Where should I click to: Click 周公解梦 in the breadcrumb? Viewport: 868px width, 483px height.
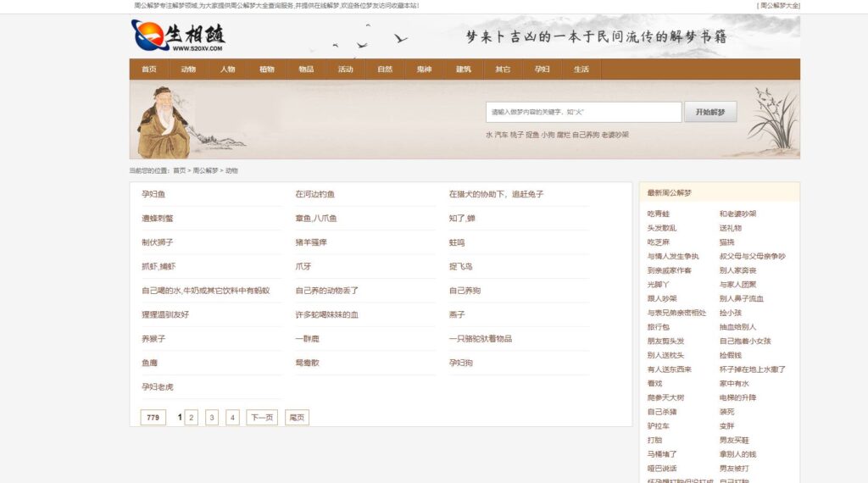pyautogui.click(x=205, y=170)
